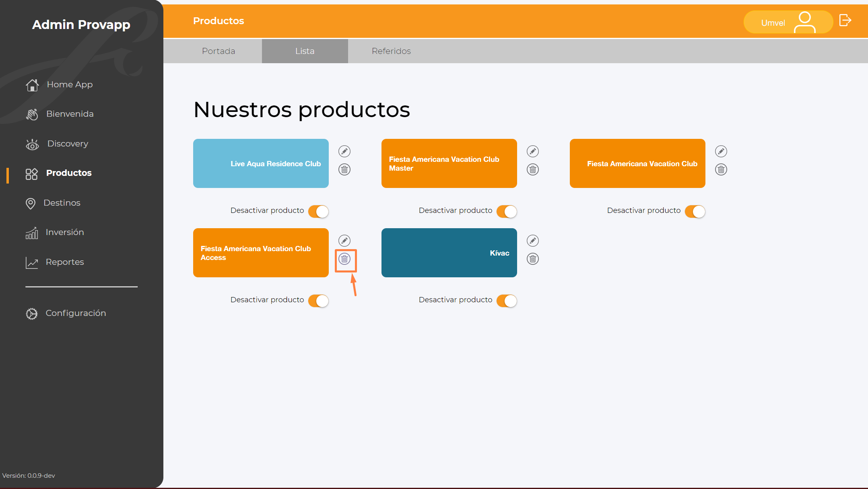Edit the Kívac product card

532,241
